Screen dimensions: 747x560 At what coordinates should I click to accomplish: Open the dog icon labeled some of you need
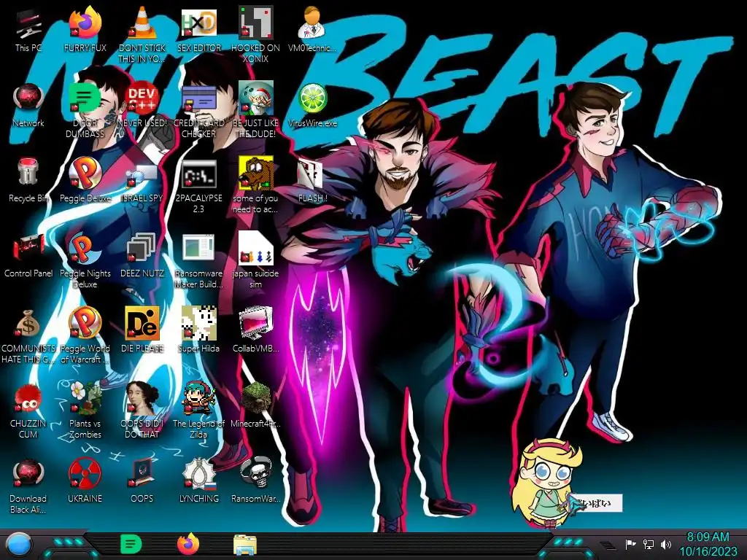pyautogui.click(x=255, y=186)
